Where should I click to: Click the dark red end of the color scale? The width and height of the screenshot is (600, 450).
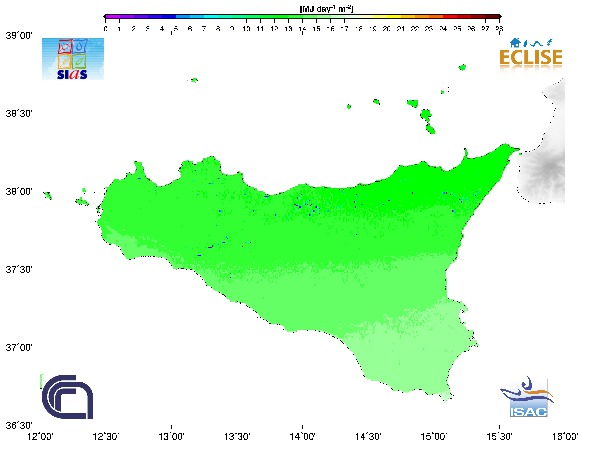tap(492, 17)
